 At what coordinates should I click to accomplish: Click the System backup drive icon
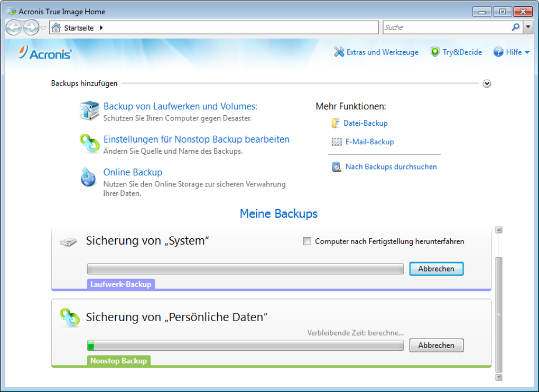click(x=68, y=242)
